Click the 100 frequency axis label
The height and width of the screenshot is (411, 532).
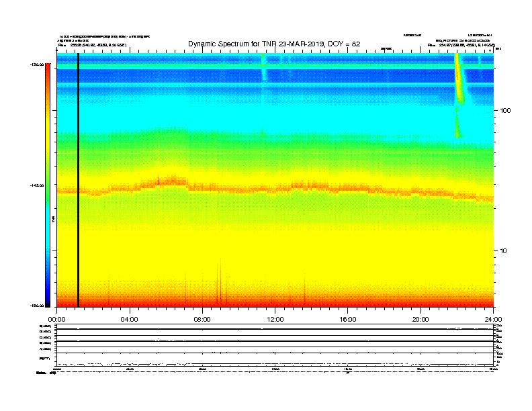click(505, 111)
